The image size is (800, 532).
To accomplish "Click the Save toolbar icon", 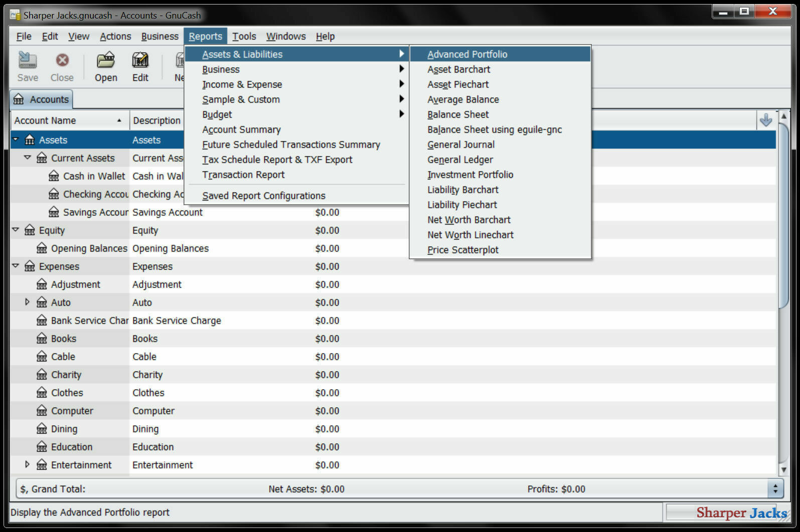I will click(28, 61).
